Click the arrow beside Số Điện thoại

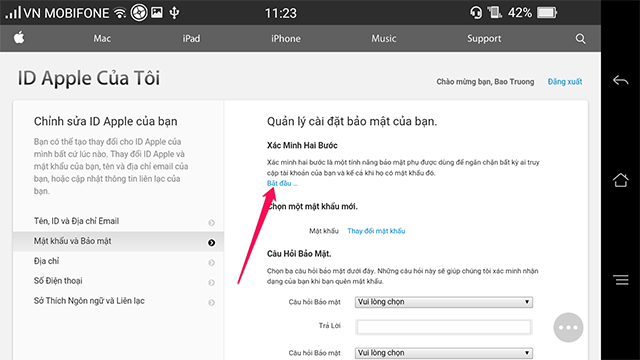[x=211, y=282]
